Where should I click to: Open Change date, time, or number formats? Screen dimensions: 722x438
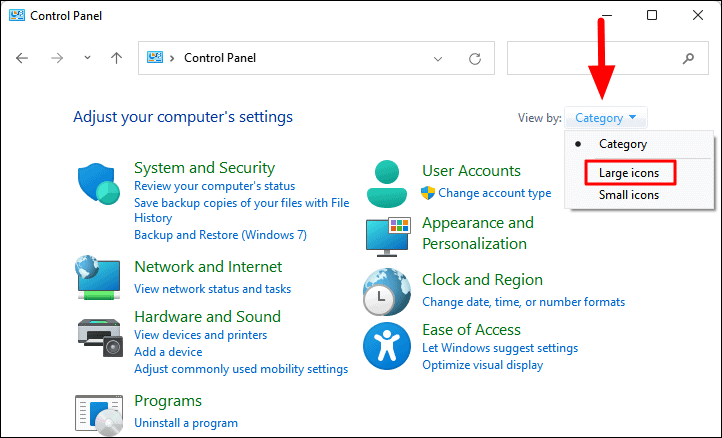point(524,302)
